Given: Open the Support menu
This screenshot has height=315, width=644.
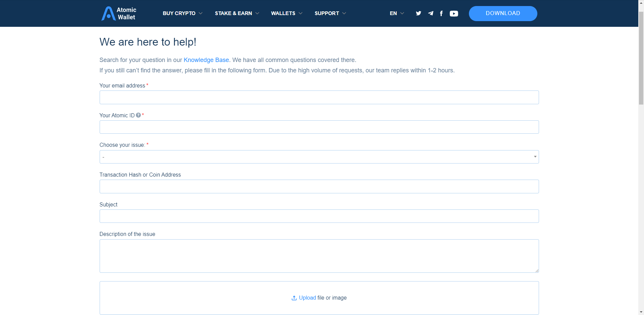Looking at the screenshot, I should (330, 13).
